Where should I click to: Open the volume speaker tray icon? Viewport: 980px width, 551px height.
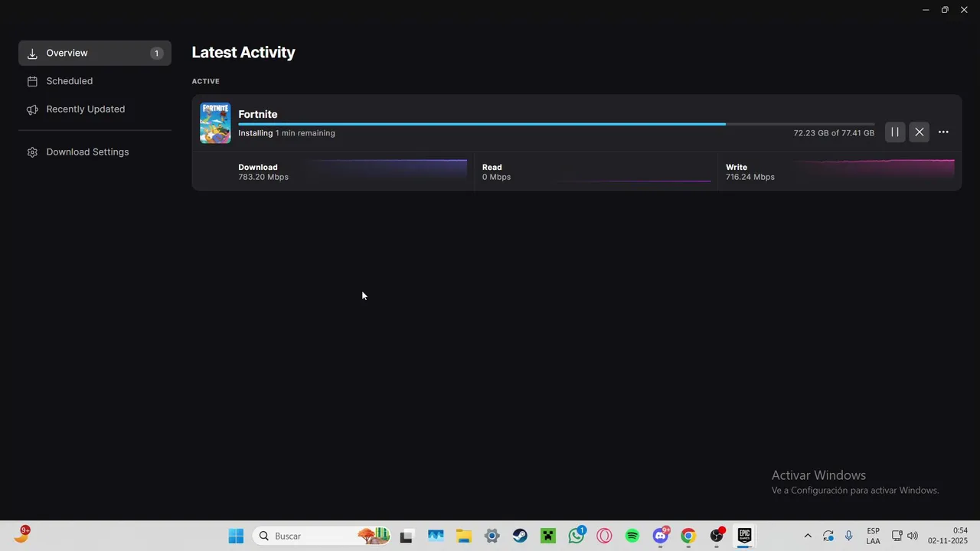pos(912,536)
